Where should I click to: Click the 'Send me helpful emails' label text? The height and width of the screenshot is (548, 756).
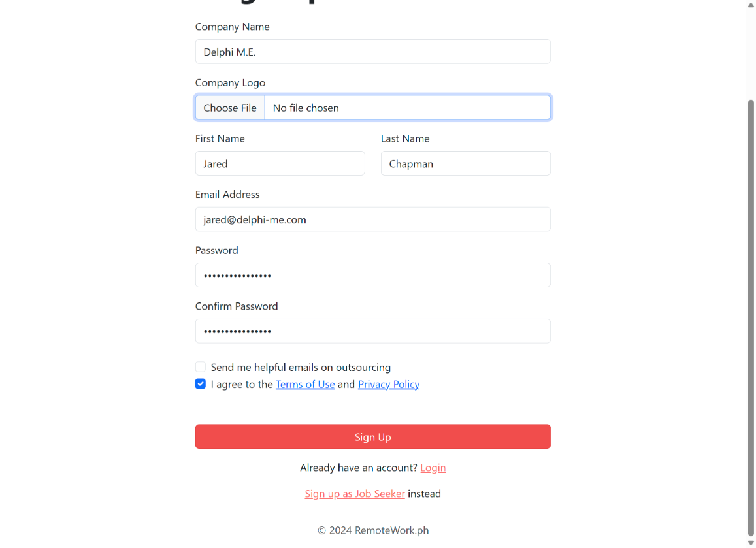pyautogui.click(x=301, y=367)
